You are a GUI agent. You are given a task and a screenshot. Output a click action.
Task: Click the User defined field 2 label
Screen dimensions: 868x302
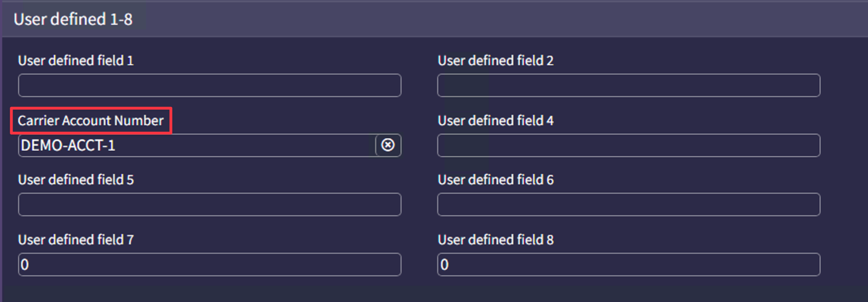coord(495,60)
